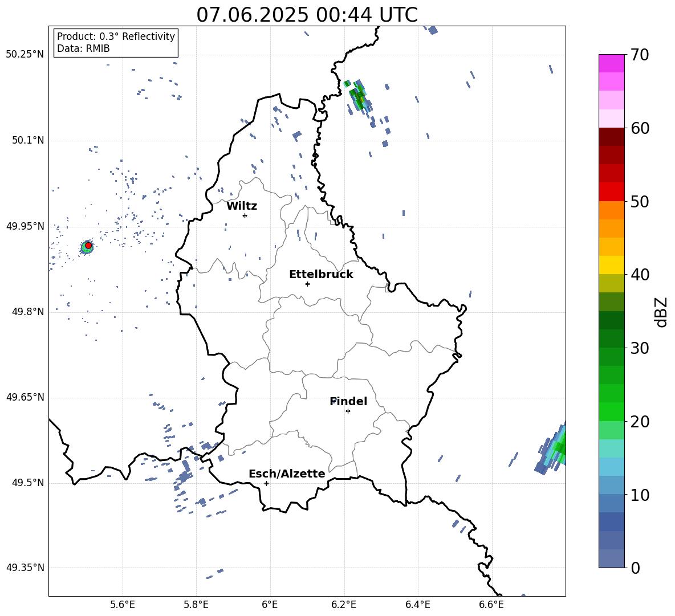
Task: Click the 50.1°N latitude tick label
Action: (28, 141)
